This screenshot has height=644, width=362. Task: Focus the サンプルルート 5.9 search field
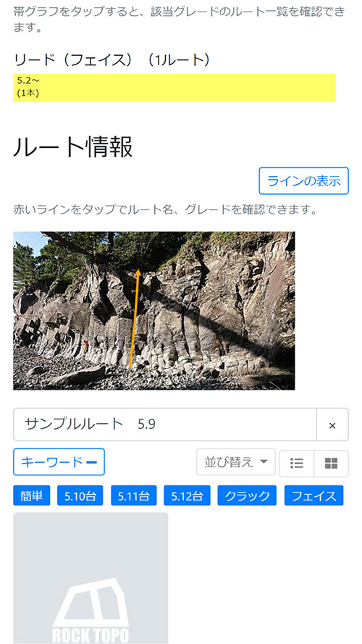165,425
